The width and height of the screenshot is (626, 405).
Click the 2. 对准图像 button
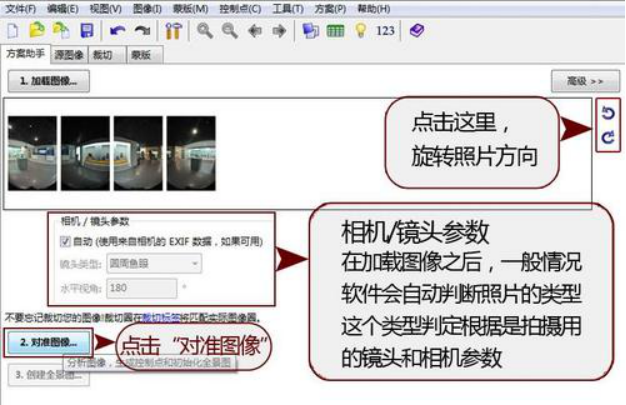click(47, 341)
